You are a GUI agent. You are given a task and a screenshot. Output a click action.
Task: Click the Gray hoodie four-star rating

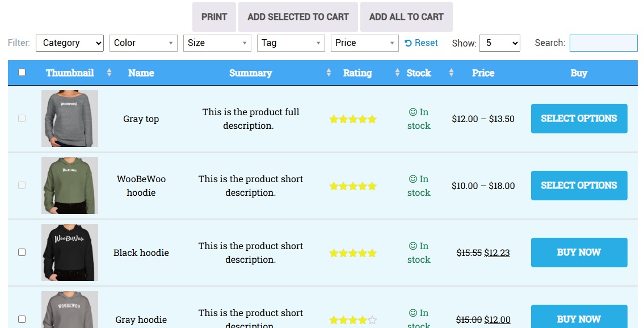(x=353, y=320)
